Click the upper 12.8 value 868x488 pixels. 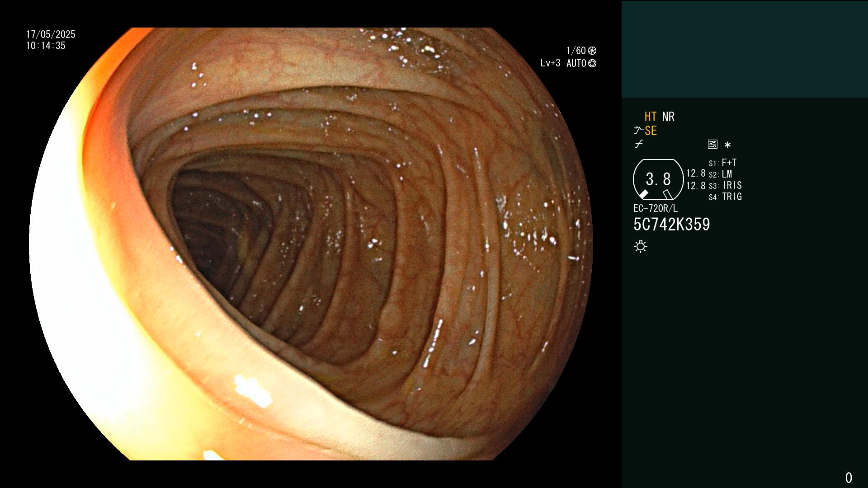tap(696, 173)
